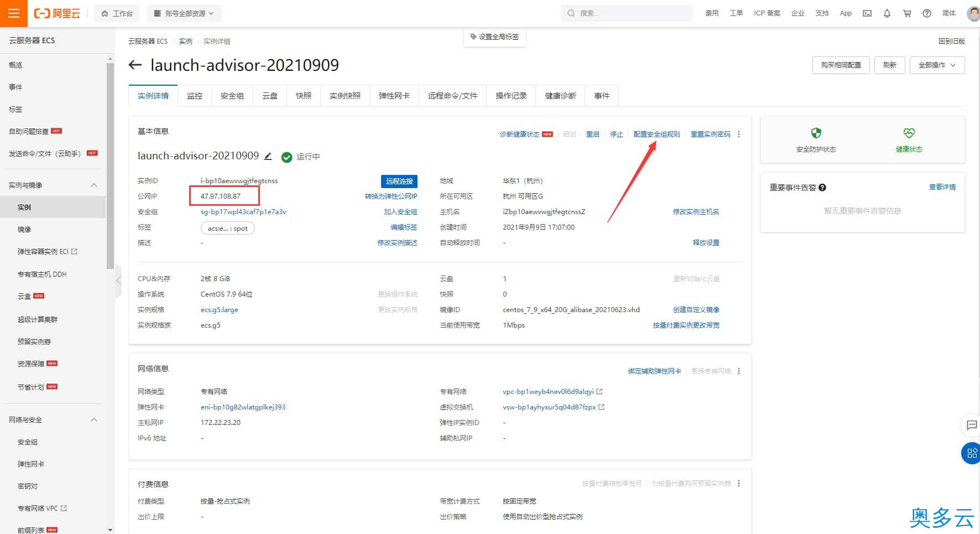The height and width of the screenshot is (534, 980).
Task: Collapse the left sidebar handle
Action: [118, 281]
